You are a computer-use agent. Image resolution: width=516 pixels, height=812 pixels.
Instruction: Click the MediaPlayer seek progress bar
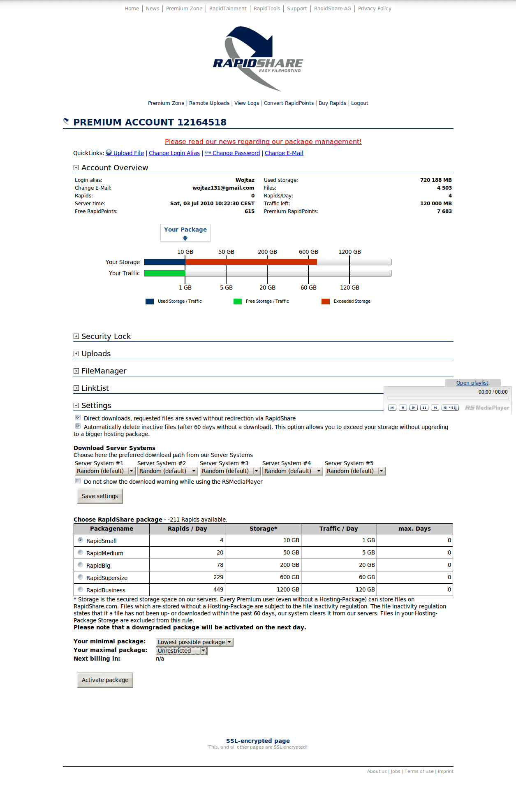(448, 398)
